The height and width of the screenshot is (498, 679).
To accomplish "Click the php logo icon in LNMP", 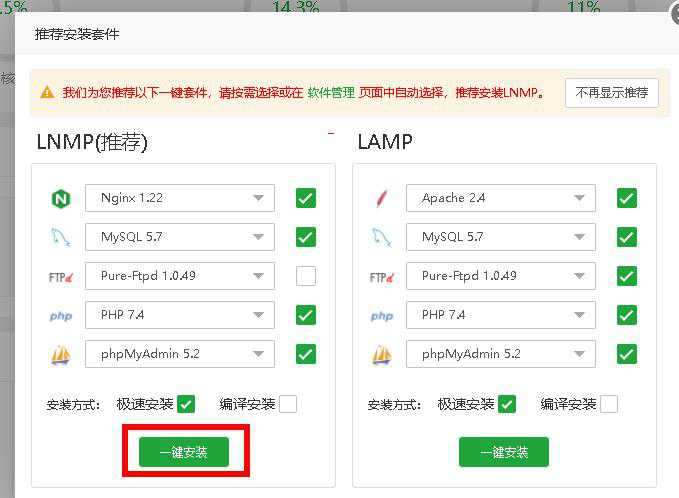I will coord(61,316).
